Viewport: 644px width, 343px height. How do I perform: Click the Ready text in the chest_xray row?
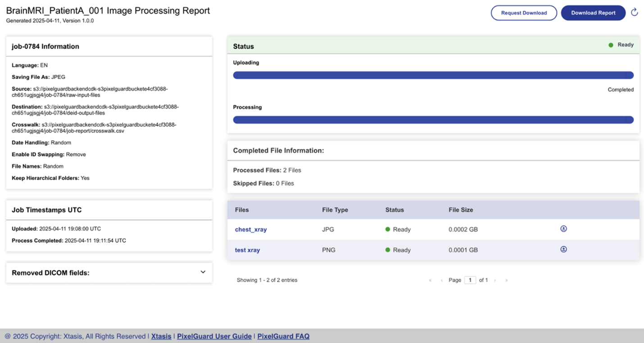point(402,229)
